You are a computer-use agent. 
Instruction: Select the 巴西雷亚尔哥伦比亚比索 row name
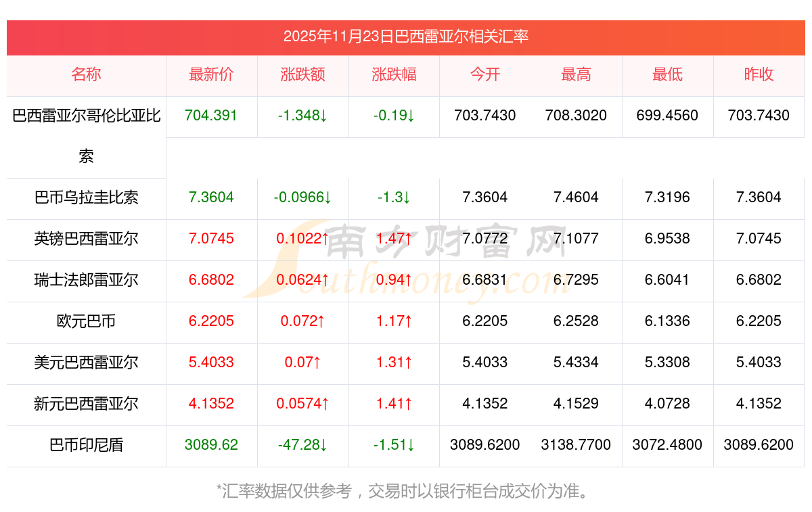pyautogui.click(x=86, y=136)
